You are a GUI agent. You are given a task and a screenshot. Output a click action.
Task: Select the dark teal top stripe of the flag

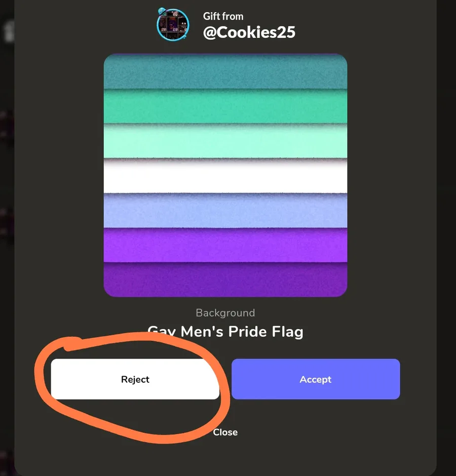[x=225, y=71]
